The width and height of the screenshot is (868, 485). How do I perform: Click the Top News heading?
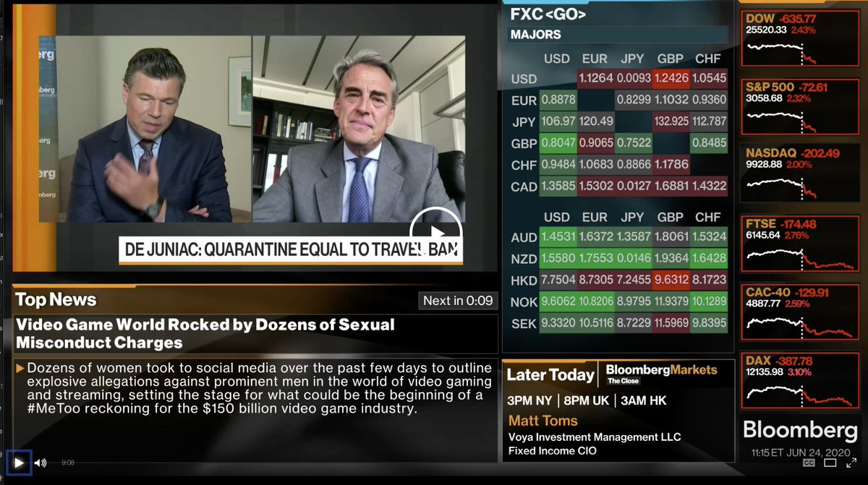click(x=56, y=300)
